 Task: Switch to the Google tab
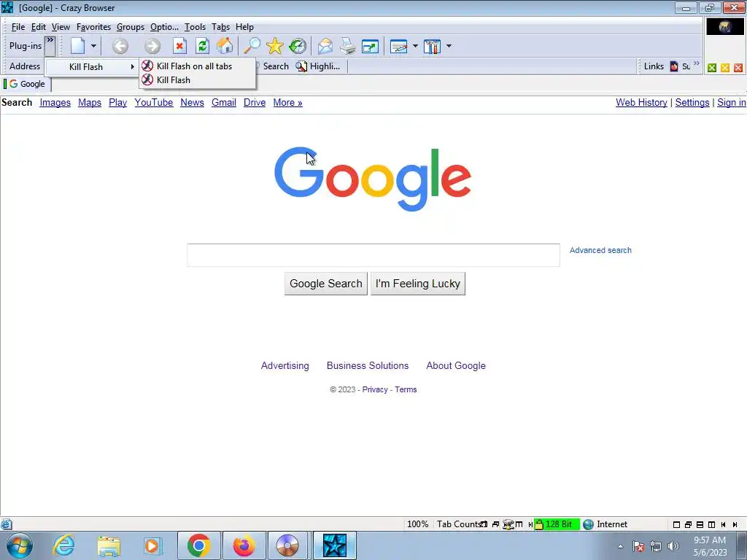point(27,84)
